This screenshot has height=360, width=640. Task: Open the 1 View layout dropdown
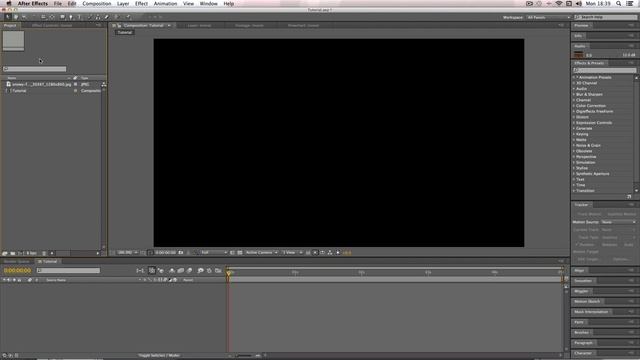[292, 253]
